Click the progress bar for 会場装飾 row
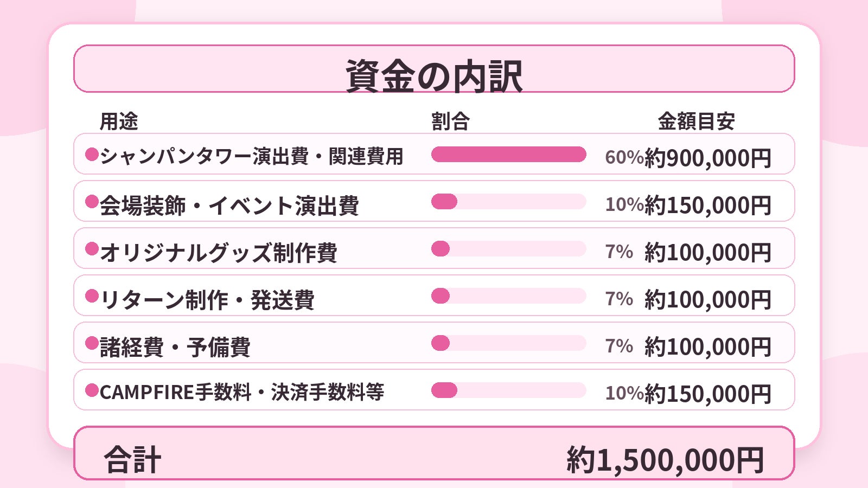 508,202
